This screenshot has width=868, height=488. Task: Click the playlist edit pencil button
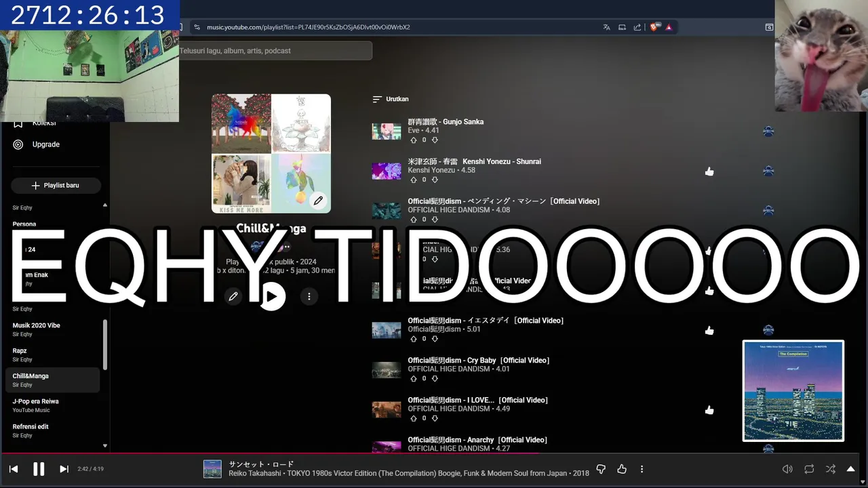(233, 296)
